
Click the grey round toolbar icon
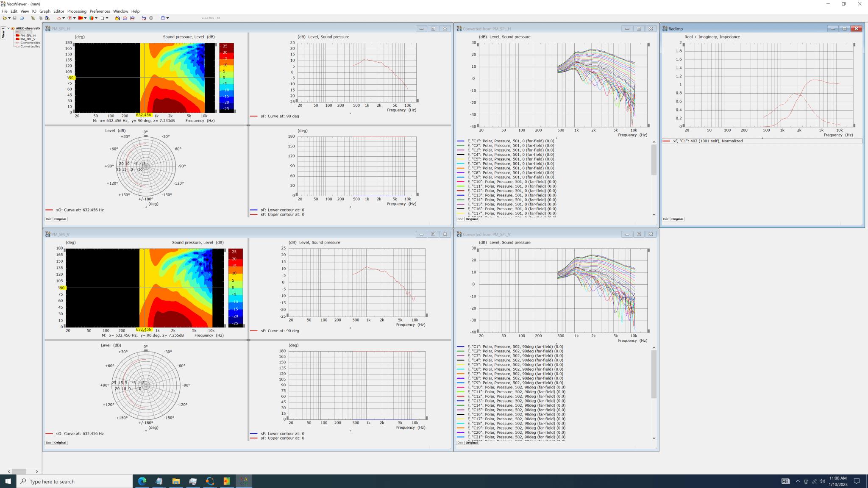click(151, 18)
